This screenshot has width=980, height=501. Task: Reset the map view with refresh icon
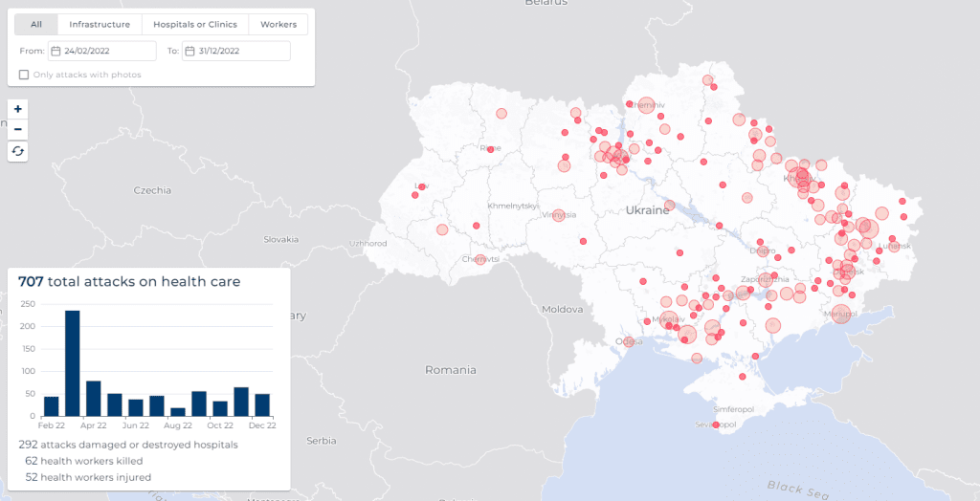[x=18, y=151]
